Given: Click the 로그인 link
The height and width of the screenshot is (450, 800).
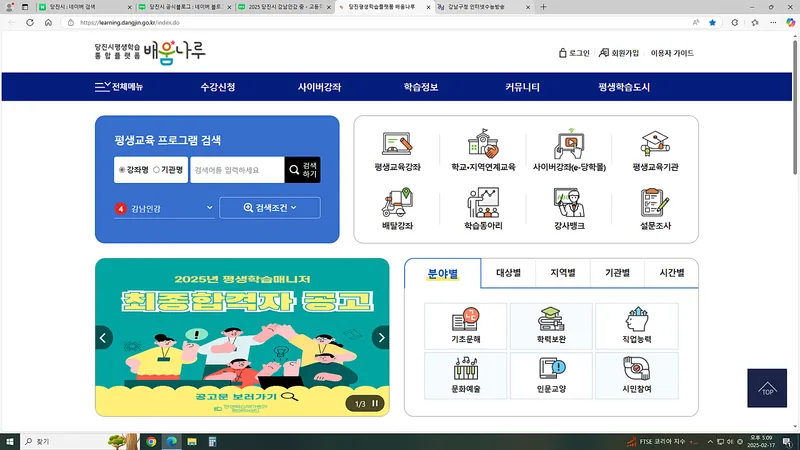Looking at the screenshot, I should coord(574,53).
